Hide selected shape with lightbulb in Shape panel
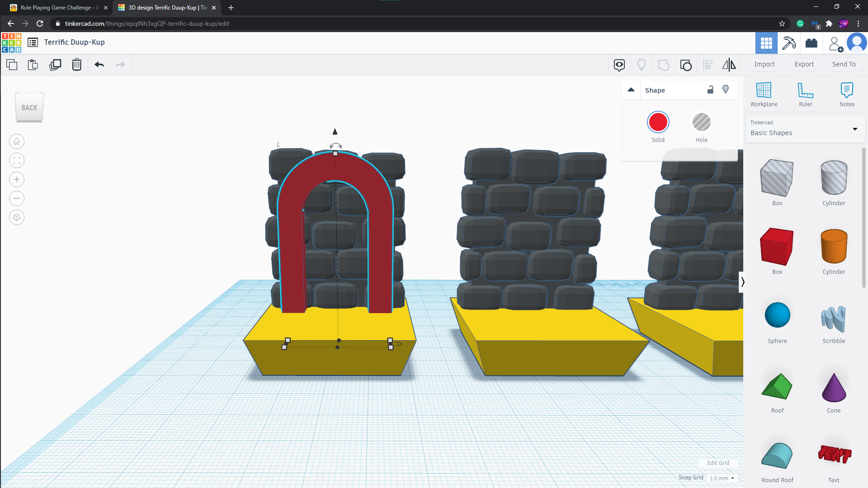 coord(726,89)
